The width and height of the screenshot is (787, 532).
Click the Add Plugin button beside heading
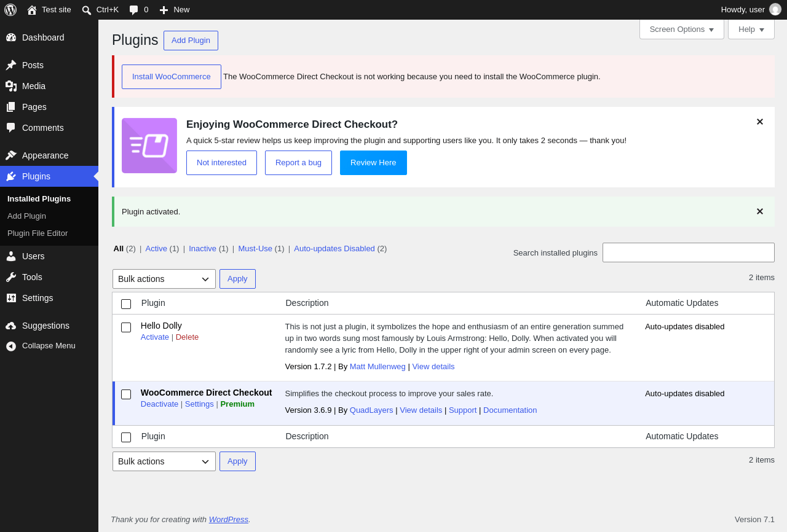(191, 41)
